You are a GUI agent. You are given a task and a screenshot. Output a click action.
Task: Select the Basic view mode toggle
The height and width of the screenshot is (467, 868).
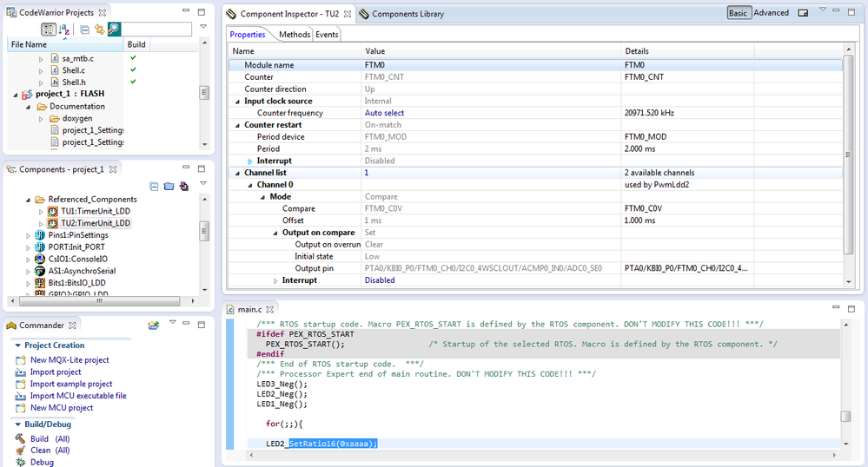click(738, 14)
